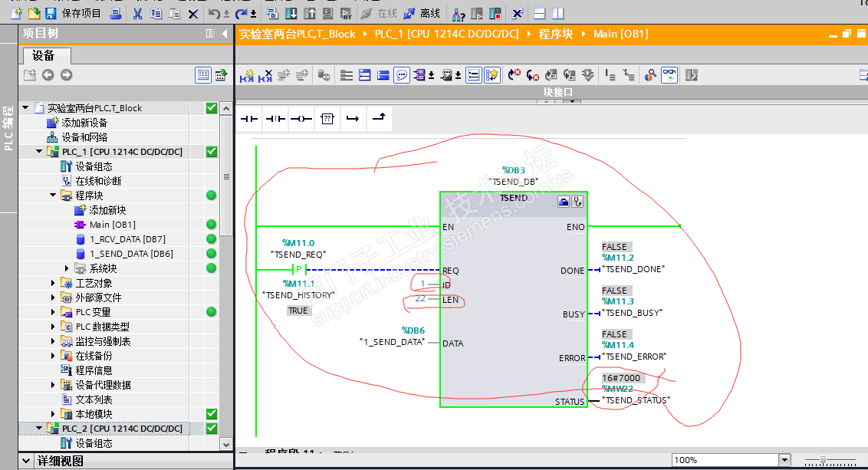Click the Save project icon

[51, 13]
